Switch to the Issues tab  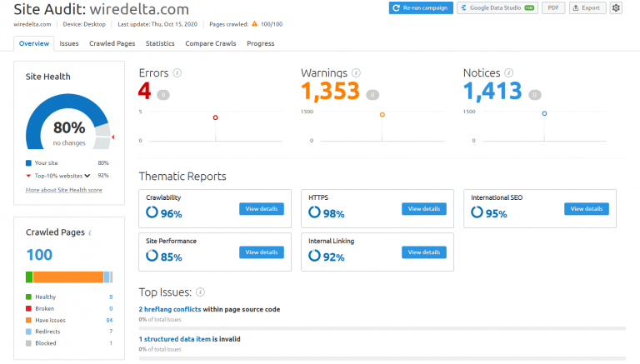coord(69,43)
